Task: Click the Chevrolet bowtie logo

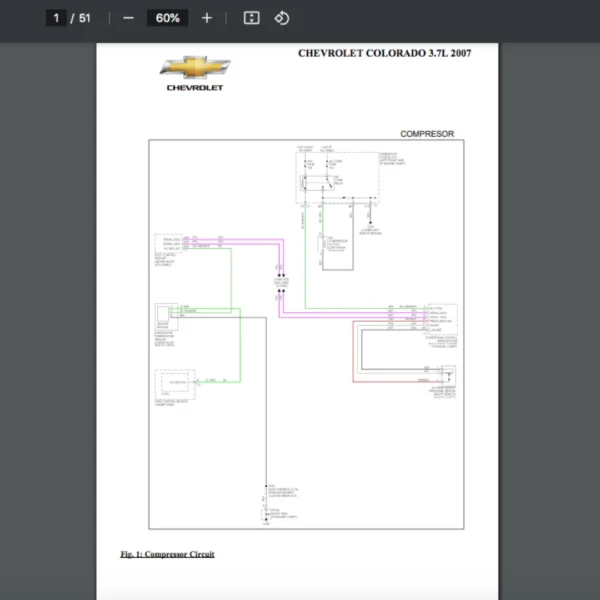Action: pos(195,67)
